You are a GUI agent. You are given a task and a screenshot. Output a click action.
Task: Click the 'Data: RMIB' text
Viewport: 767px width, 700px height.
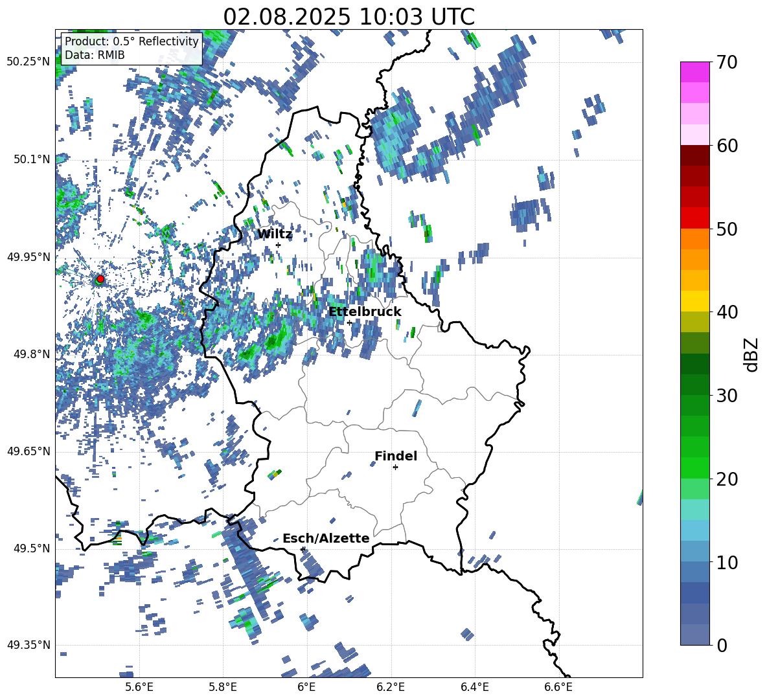pos(95,55)
